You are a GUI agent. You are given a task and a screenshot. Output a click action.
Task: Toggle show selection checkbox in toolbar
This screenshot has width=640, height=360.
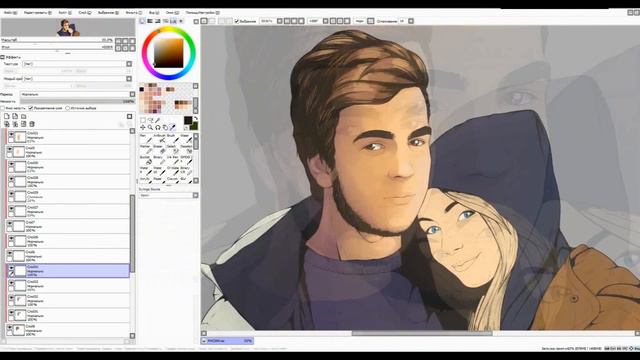237,21
